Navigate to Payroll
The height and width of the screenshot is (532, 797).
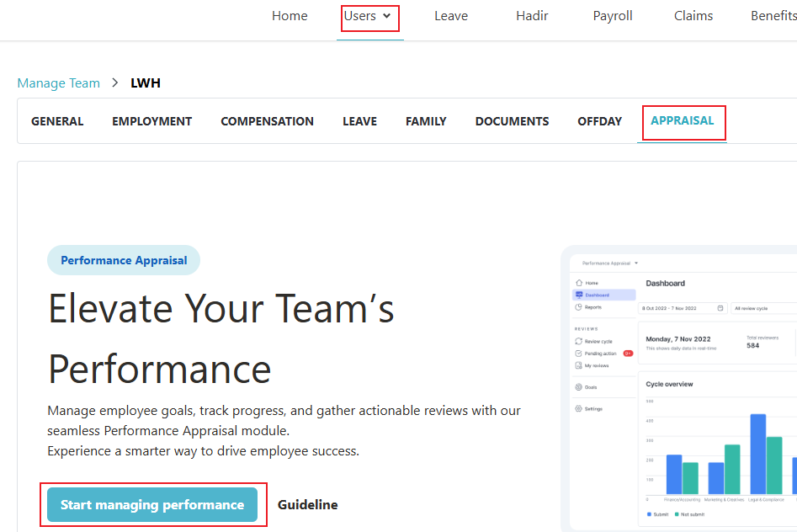[613, 16]
